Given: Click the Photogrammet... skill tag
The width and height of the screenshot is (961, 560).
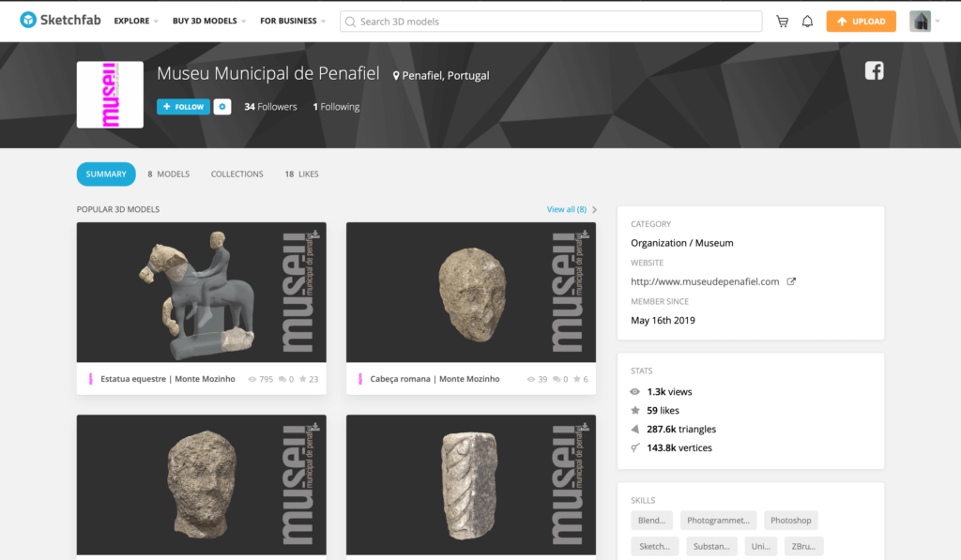Looking at the screenshot, I should [x=718, y=521].
